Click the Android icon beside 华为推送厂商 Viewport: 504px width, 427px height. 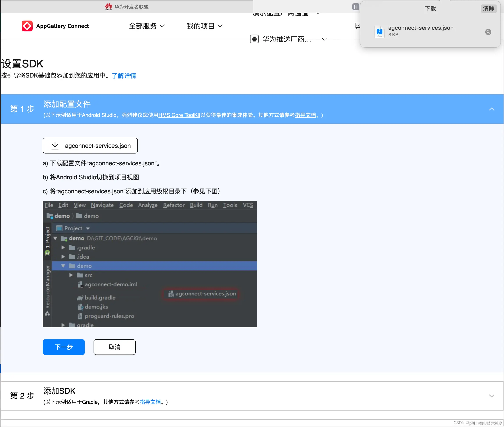254,39
